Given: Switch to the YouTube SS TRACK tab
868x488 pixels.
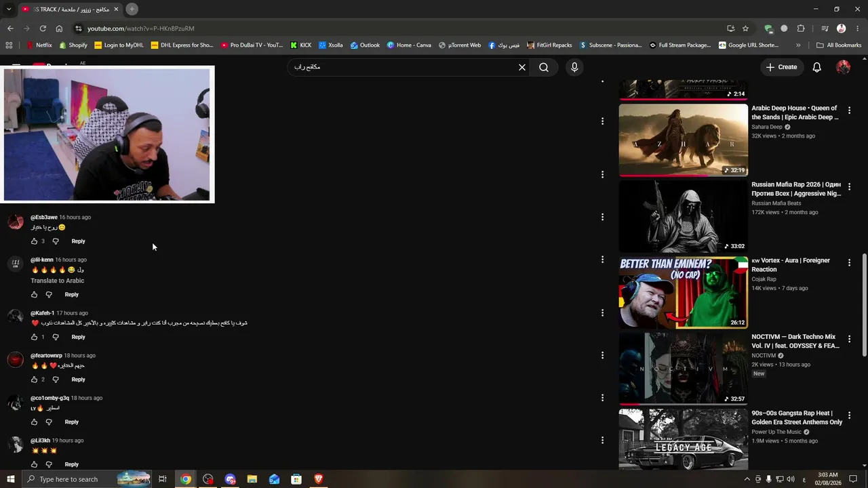Looking at the screenshot, I should point(69,9).
